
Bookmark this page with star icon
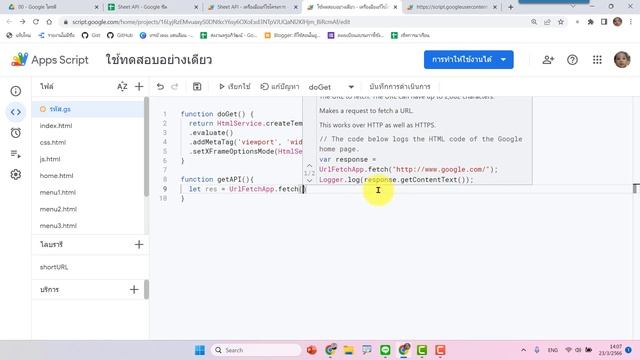561,22
